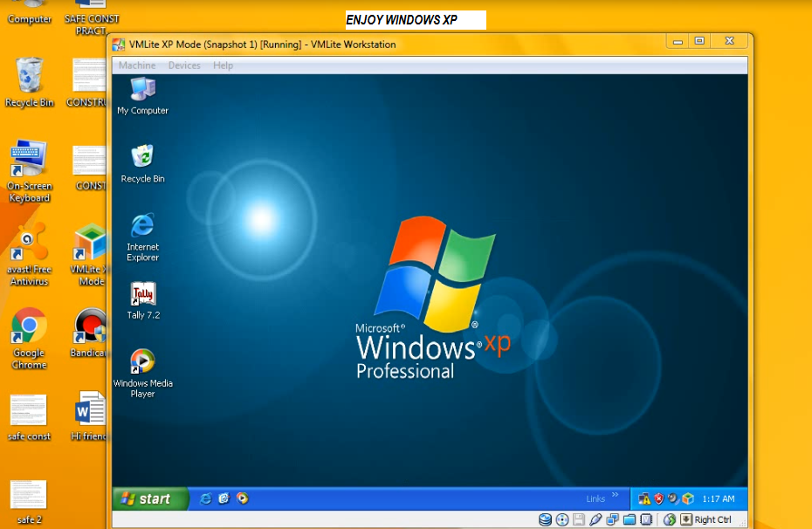Expand the Links toolbar chevron on the taskbar
Viewport: 812px width, 529px height.
[x=614, y=497]
